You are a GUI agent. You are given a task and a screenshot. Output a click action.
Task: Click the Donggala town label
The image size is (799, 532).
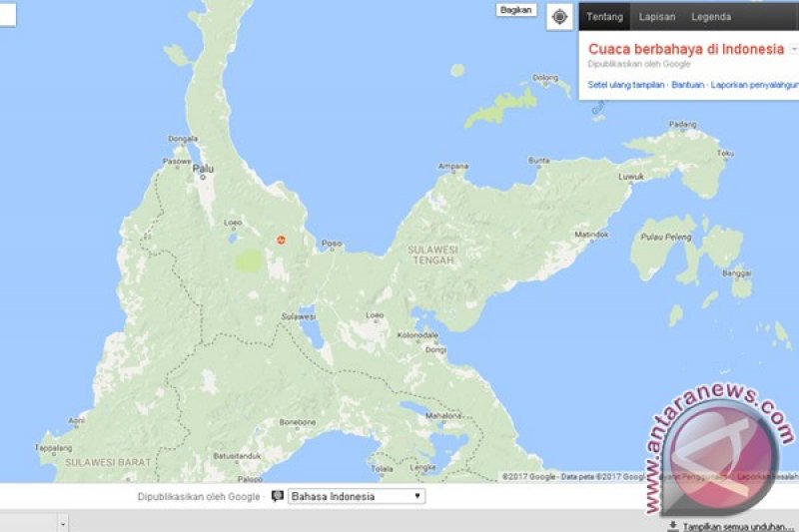[183, 139]
